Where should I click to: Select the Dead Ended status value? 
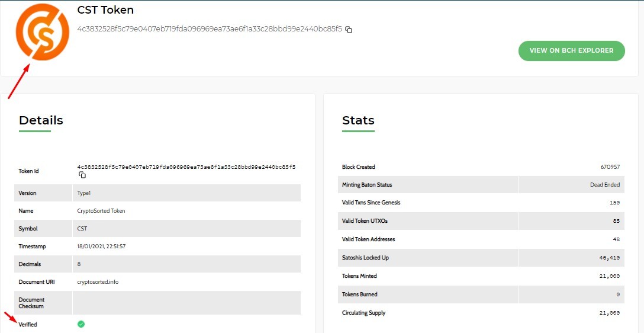click(605, 185)
